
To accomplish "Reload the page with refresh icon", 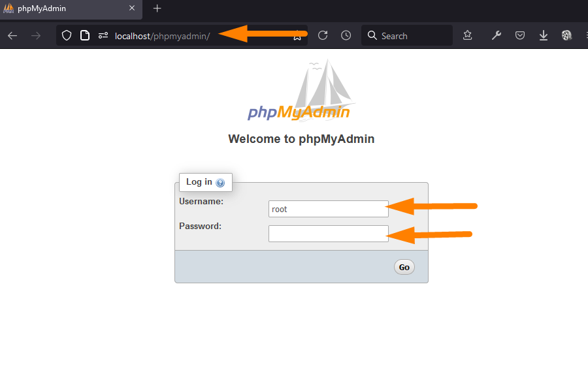I will pyautogui.click(x=323, y=36).
